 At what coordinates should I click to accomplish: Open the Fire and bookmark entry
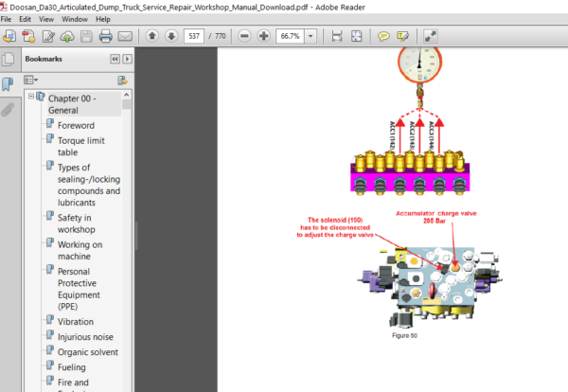pos(73,383)
